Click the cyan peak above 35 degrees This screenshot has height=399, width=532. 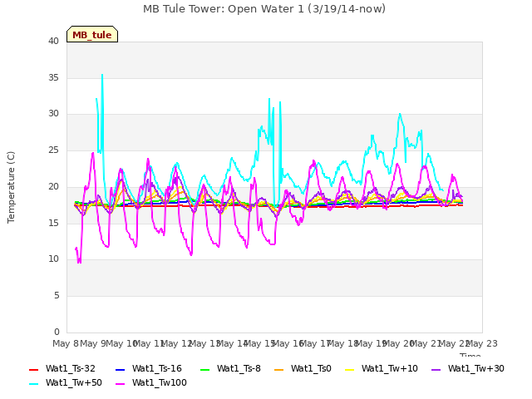[102, 75]
